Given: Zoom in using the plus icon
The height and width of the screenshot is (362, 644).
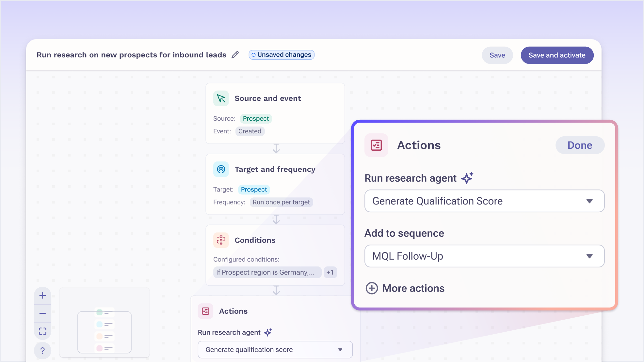Looking at the screenshot, I should point(42,295).
